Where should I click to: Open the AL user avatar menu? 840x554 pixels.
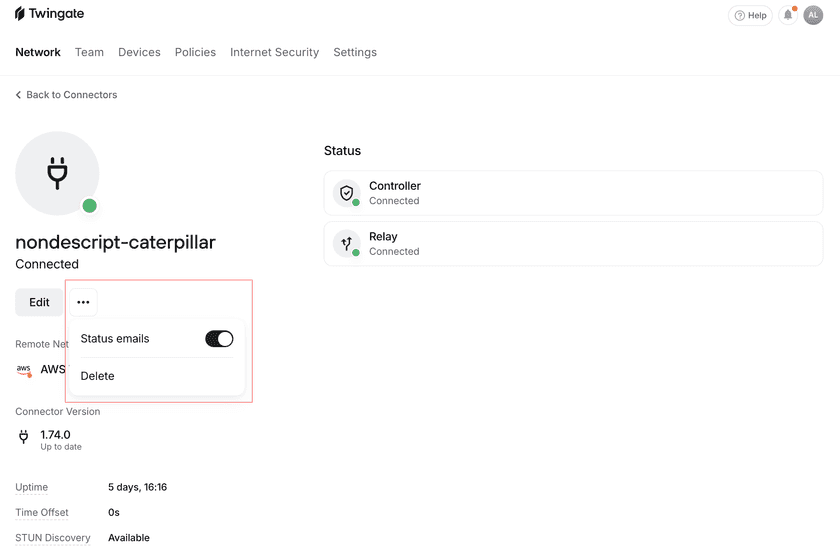coord(813,15)
